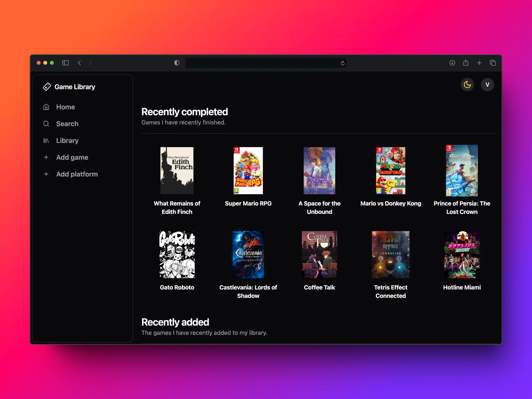
Task: Minimize the window with the yellow button
Action: point(45,63)
